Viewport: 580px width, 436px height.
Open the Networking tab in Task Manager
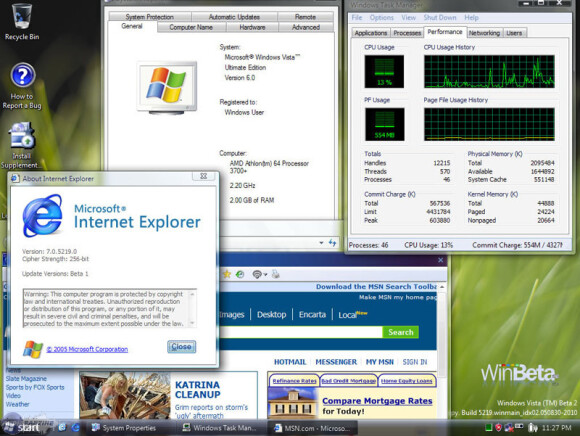pyautogui.click(x=484, y=33)
